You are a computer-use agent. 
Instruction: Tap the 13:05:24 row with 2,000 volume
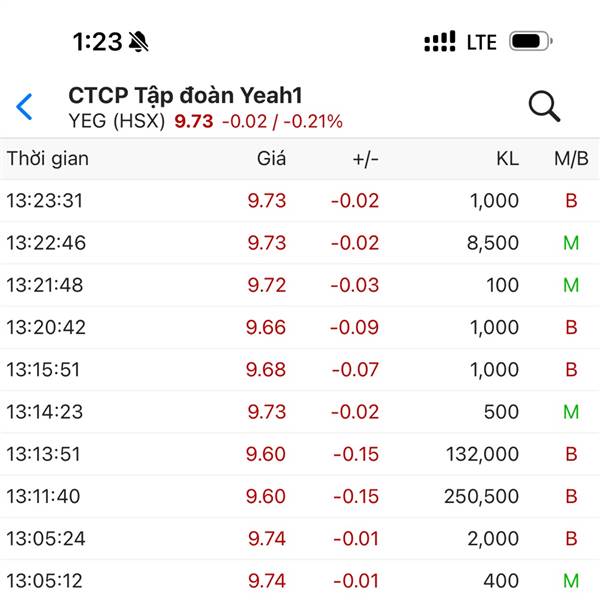tap(300, 538)
